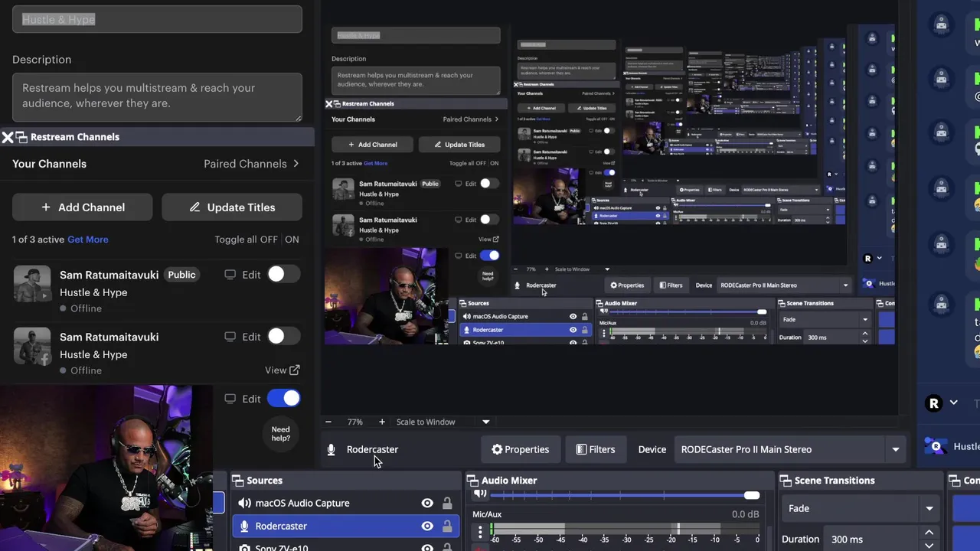Screen dimensions: 980x551
Task: Enable the first channel's switch beside Public
Action: [283, 275]
